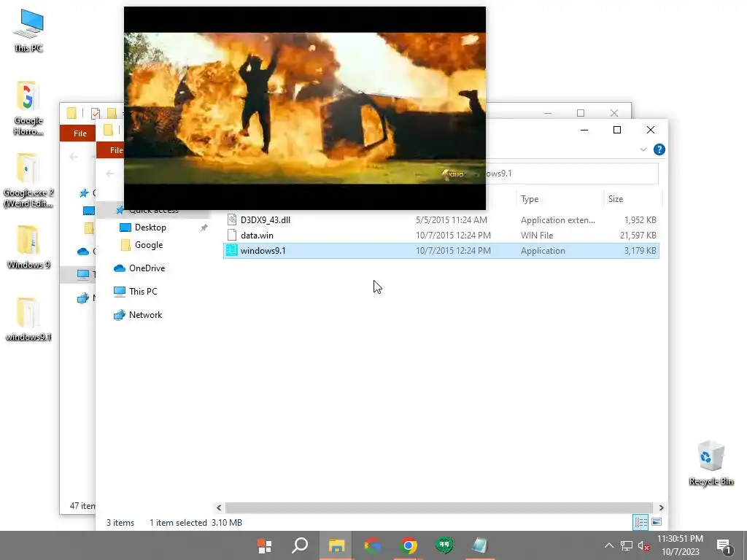Open File Explorer from the taskbar
Viewport: 747px width, 560px height.
(x=336, y=545)
